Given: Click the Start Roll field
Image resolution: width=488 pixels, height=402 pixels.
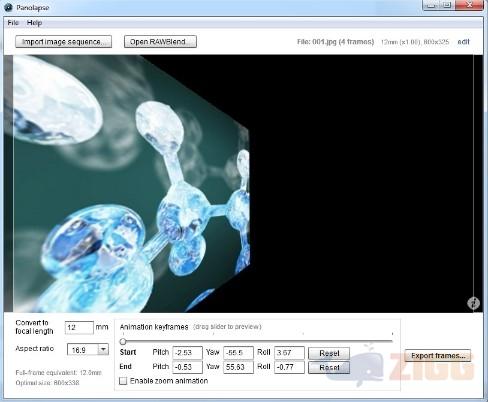Looking at the screenshot, I should pos(289,353).
